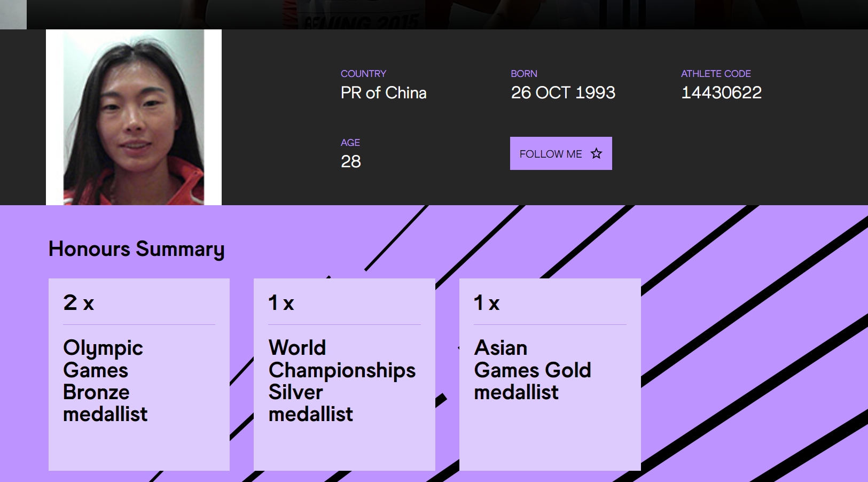868x482 pixels.
Task: Select the birth date 26 OCT 1993
Action: 563,93
